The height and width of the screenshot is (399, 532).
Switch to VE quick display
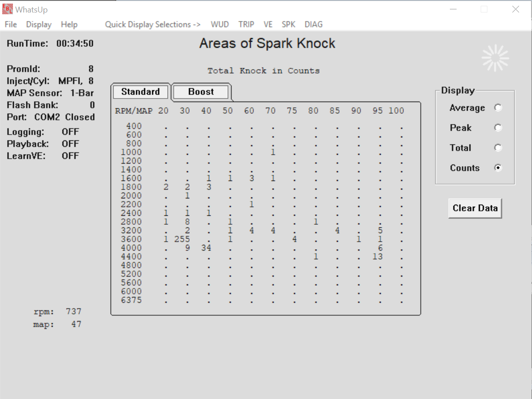268,25
